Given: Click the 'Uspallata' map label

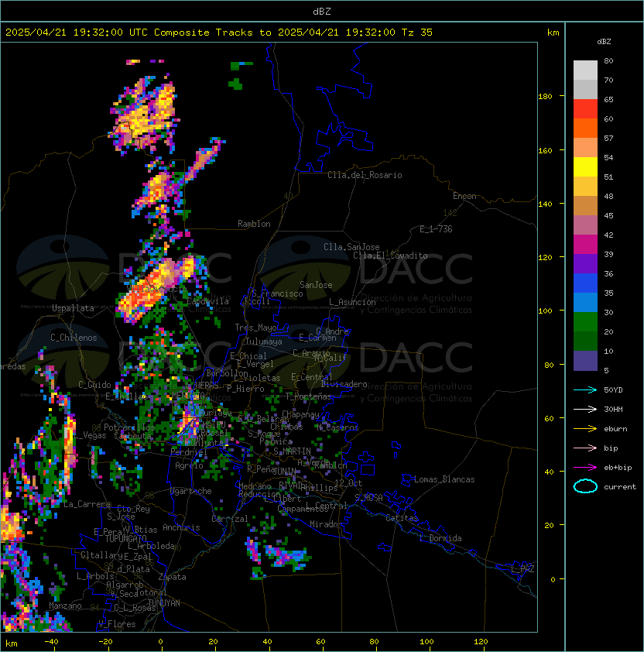Looking at the screenshot, I should [74, 308].
